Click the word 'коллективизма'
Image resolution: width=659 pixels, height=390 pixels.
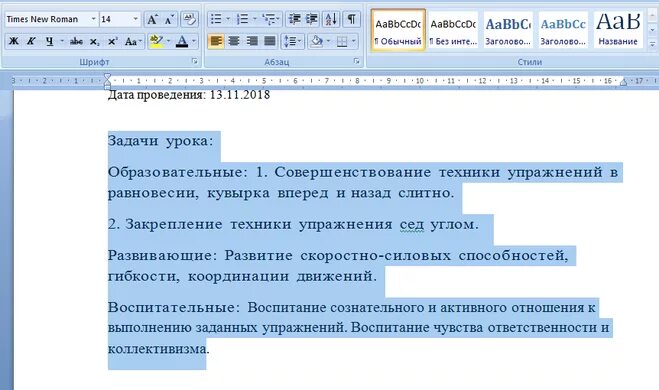click(157, 349)
